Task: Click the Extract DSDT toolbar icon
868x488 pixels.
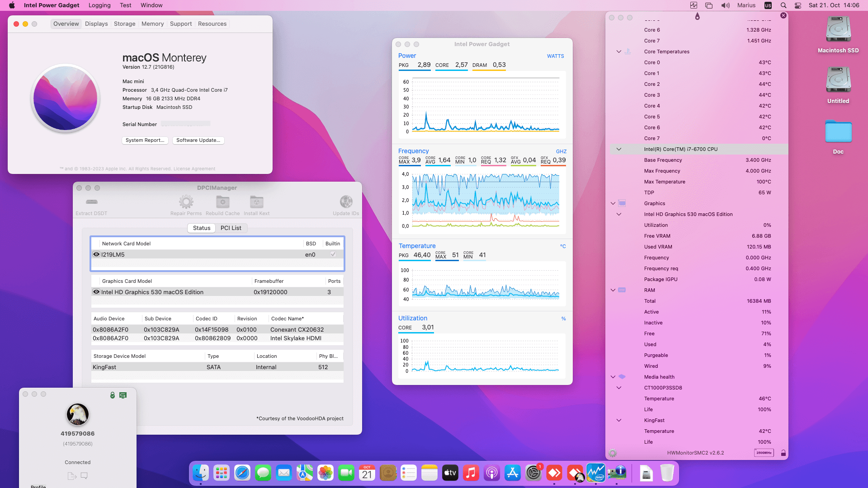Action: click(92, 202)
